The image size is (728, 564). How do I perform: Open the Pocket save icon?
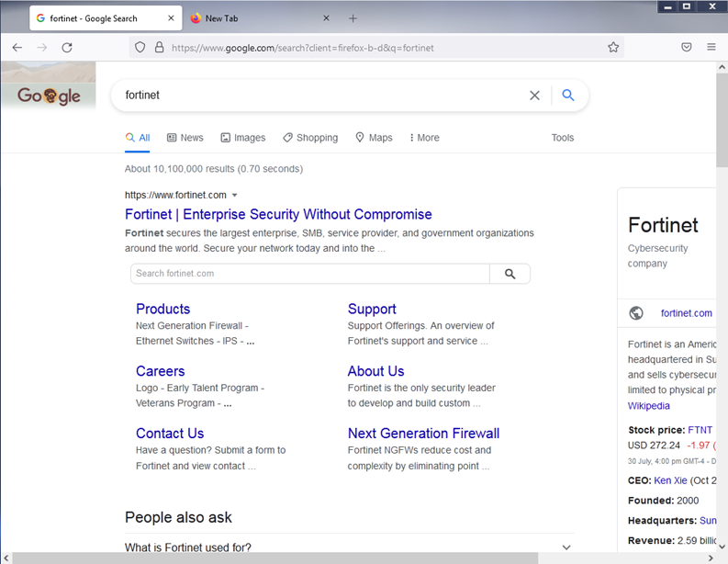click(x=686, y=48)
